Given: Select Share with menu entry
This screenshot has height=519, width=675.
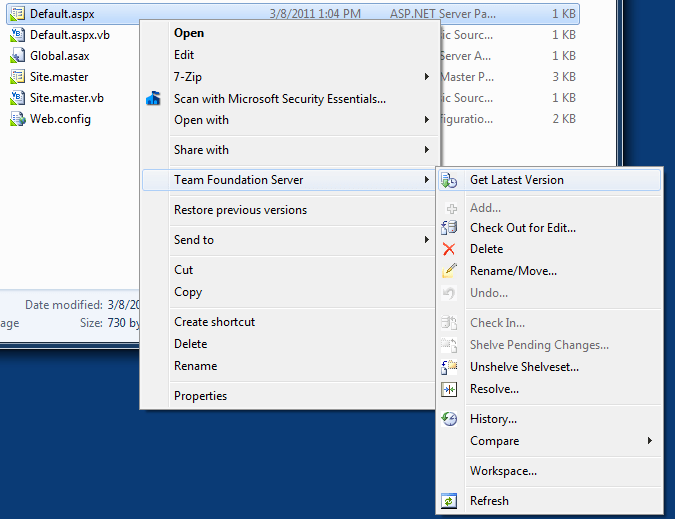Looking at the screenshot, I should pyautogui.click(x=289, y=150).
